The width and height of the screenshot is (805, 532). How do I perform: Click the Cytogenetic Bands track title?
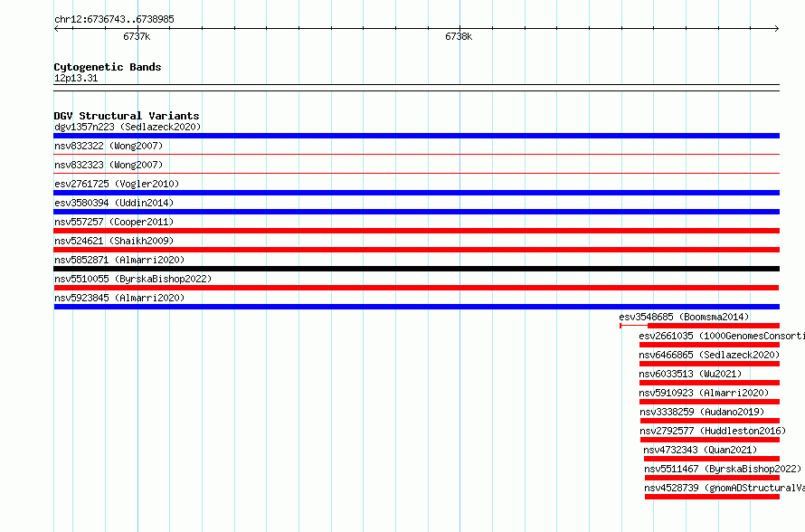(108, 67)
